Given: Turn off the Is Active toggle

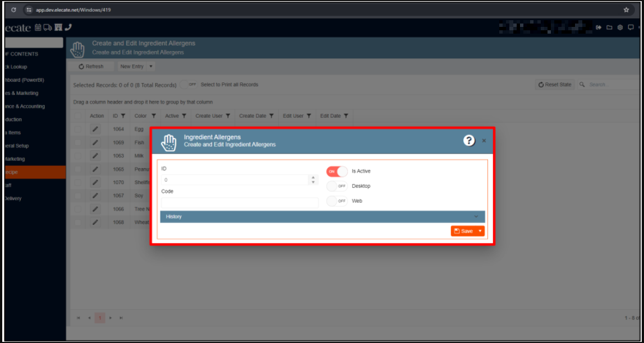Looking at the screenshot, I should (x=337, y=171).
